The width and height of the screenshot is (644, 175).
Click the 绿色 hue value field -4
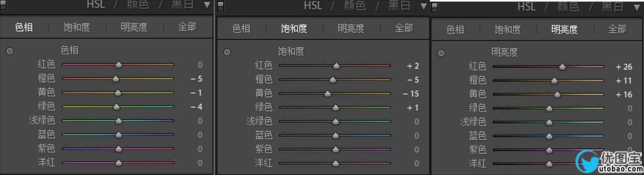pos(196,107)
